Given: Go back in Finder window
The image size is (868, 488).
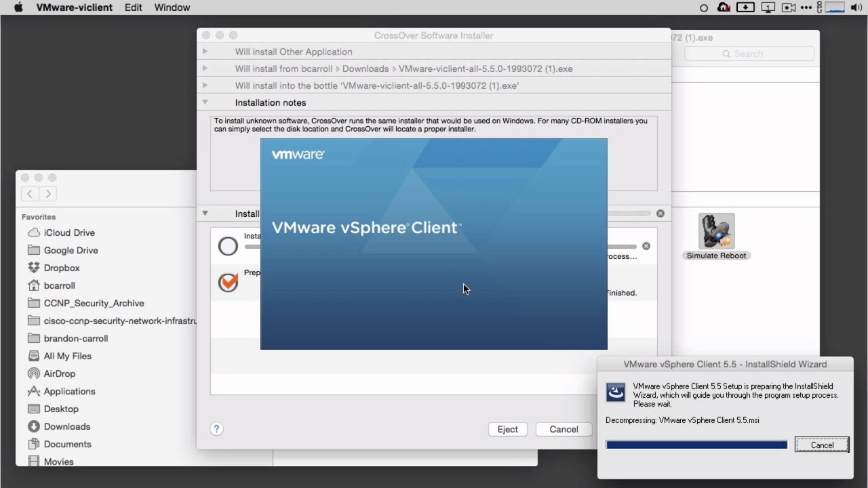Looking at the screenshot, I should [30, 194].
